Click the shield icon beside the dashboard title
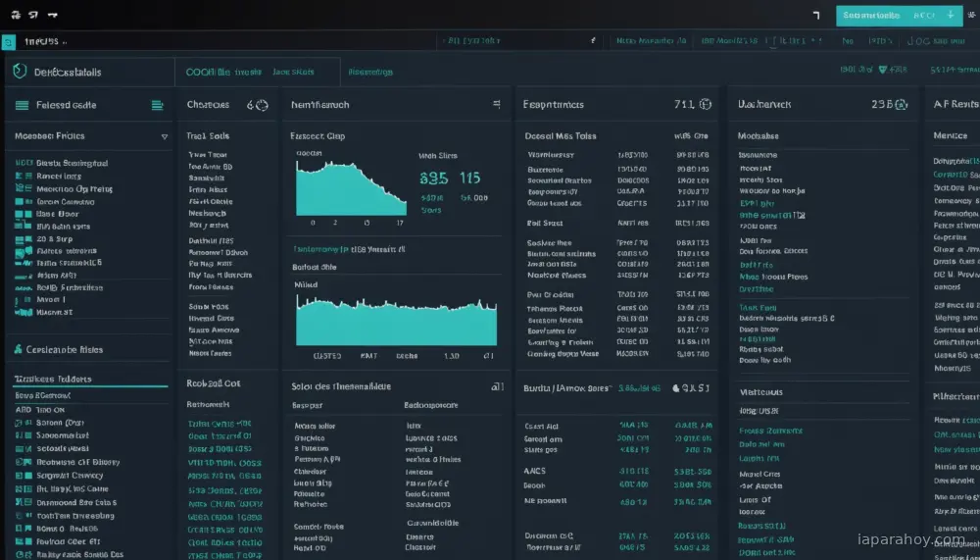 tap(20, 72)
